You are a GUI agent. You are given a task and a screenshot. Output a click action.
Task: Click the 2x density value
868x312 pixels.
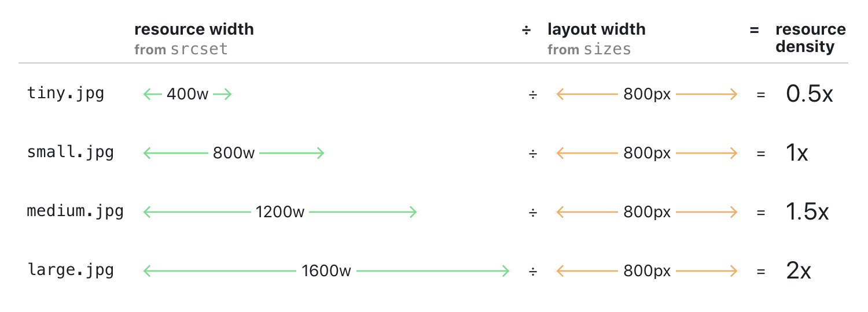pos(799,270)
